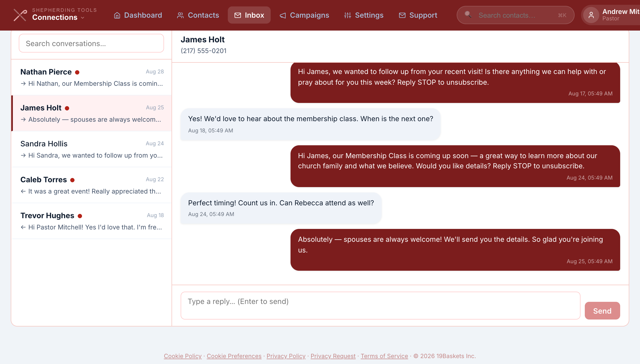Click the message asking about Rebecca attending

(x=281, y=208)
